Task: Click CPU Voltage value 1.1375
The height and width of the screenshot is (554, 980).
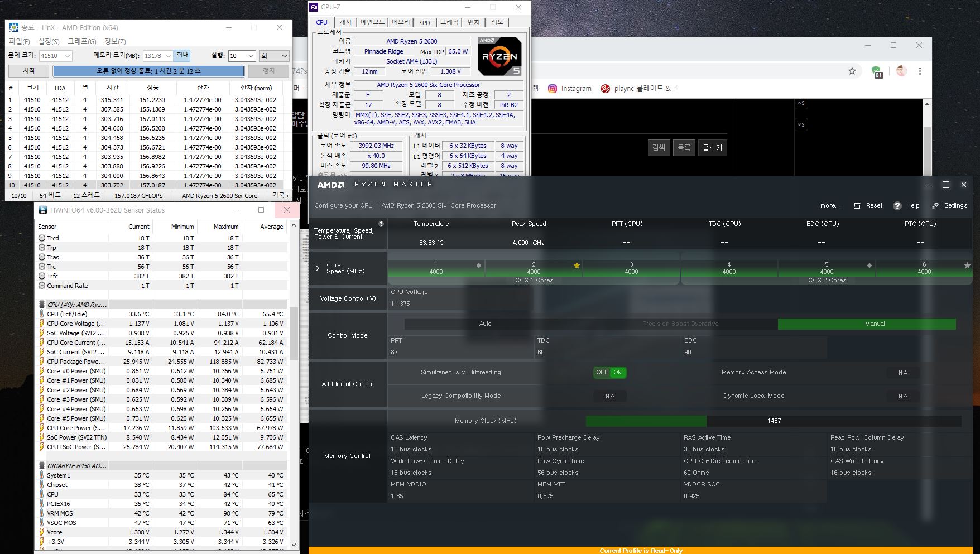Action: tap(400, 304)
